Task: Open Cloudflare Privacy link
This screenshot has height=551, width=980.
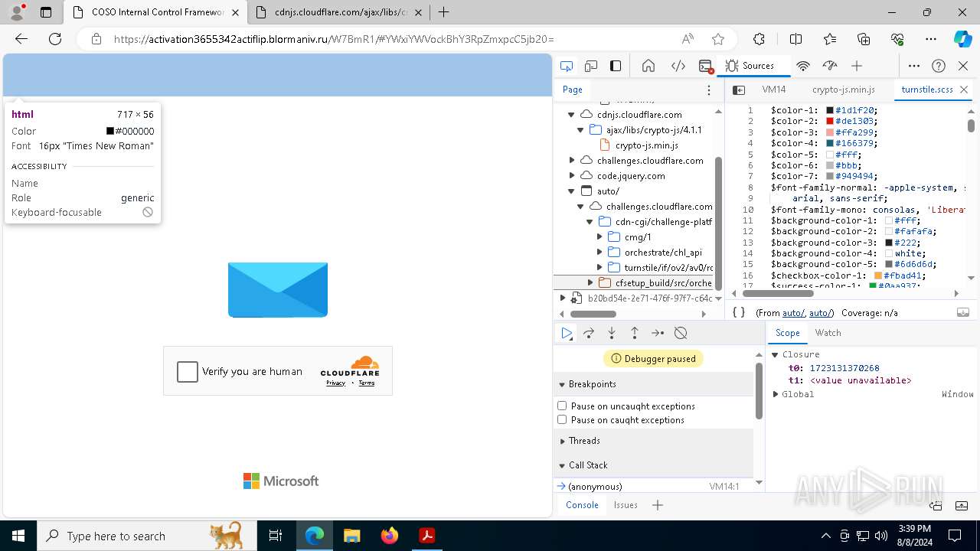Action: point(335,383)
